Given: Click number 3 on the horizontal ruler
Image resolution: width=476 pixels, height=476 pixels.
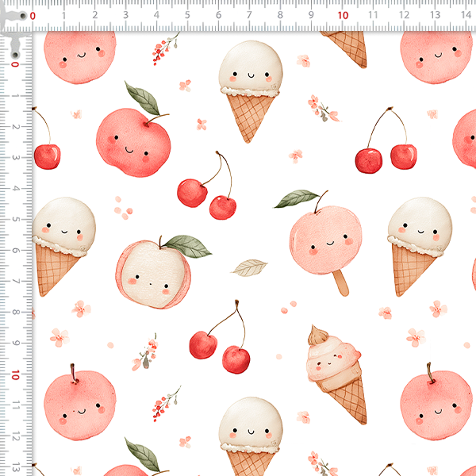Looking at the screenshot, I should 125,15.
